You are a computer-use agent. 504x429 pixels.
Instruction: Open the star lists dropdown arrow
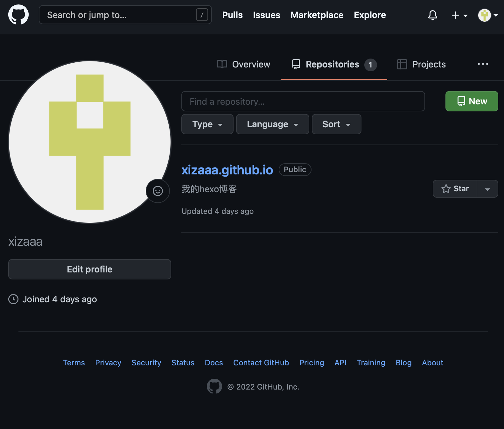[487, 189]
